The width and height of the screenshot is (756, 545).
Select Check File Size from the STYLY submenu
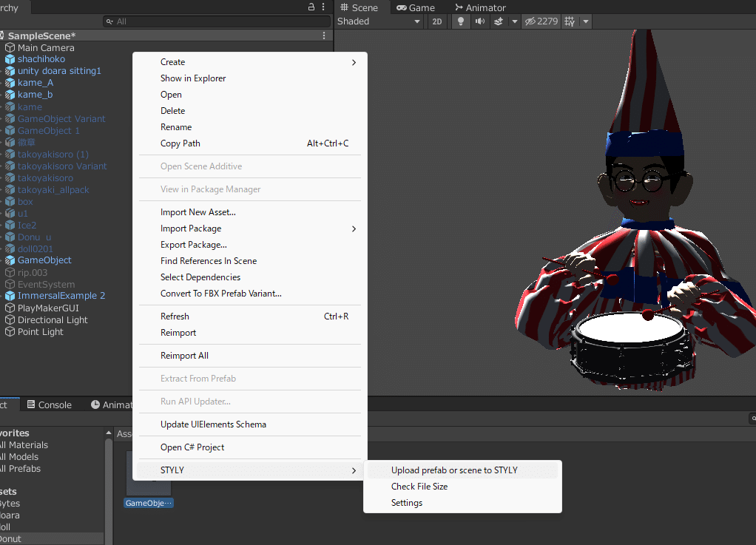point(419,487)
